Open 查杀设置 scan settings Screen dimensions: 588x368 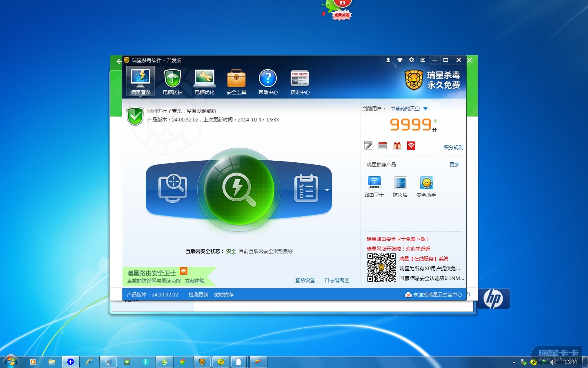point(305,280)
